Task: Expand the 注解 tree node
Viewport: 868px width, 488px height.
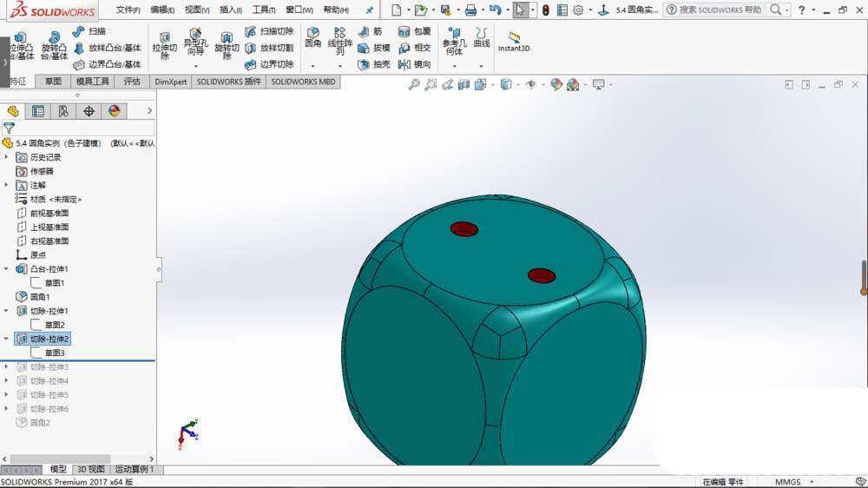Action: tap(6, 185)
